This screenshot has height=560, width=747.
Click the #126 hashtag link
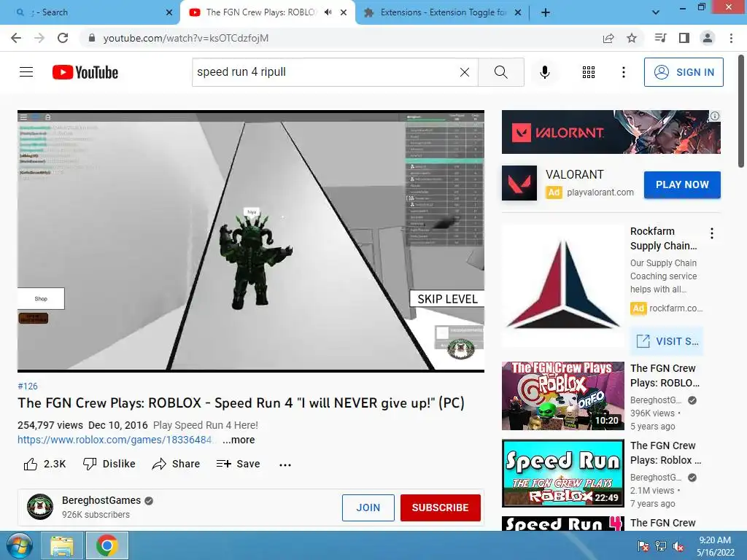point(28,386)
